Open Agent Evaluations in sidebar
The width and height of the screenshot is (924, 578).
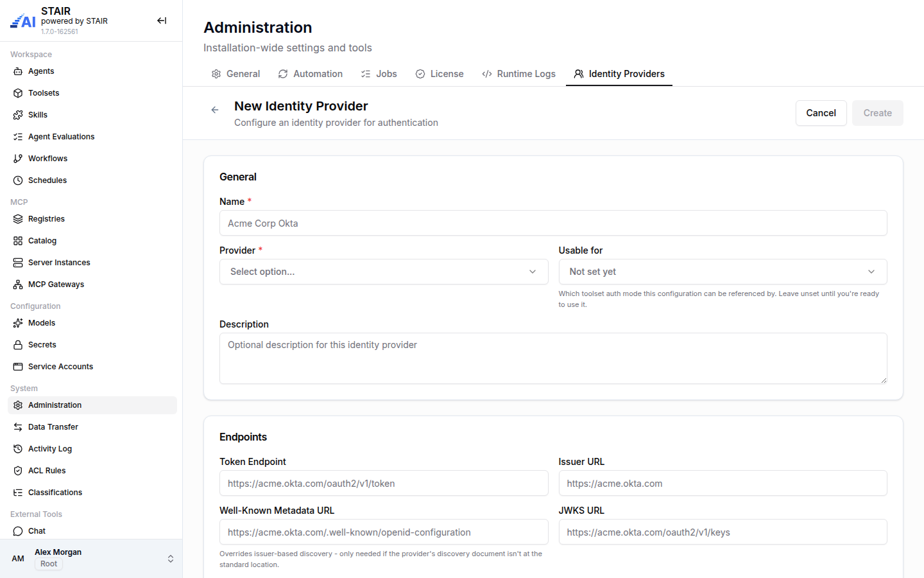(x=92, y=137)
